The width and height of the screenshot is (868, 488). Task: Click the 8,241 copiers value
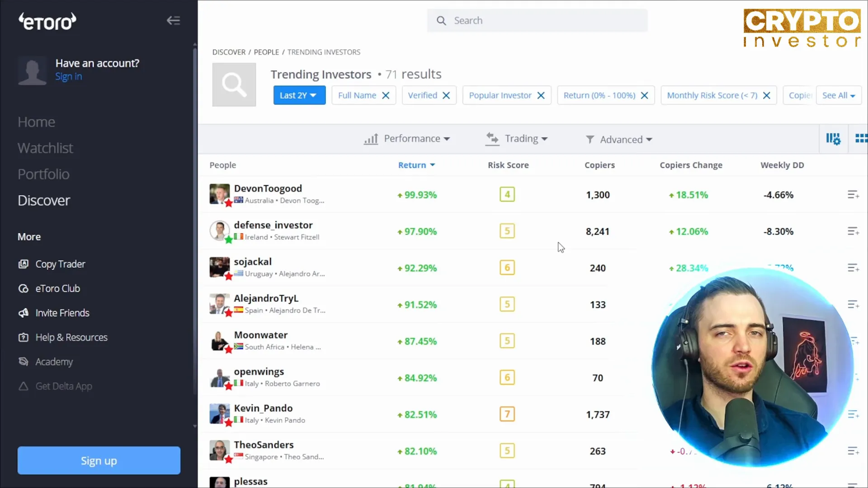[x=598, y=231]
